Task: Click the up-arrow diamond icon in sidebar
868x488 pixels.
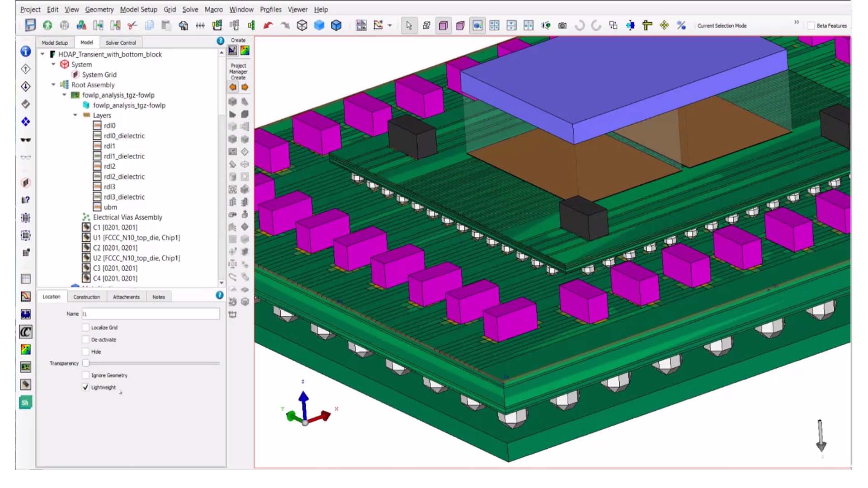Action: [x=26, y=69]
